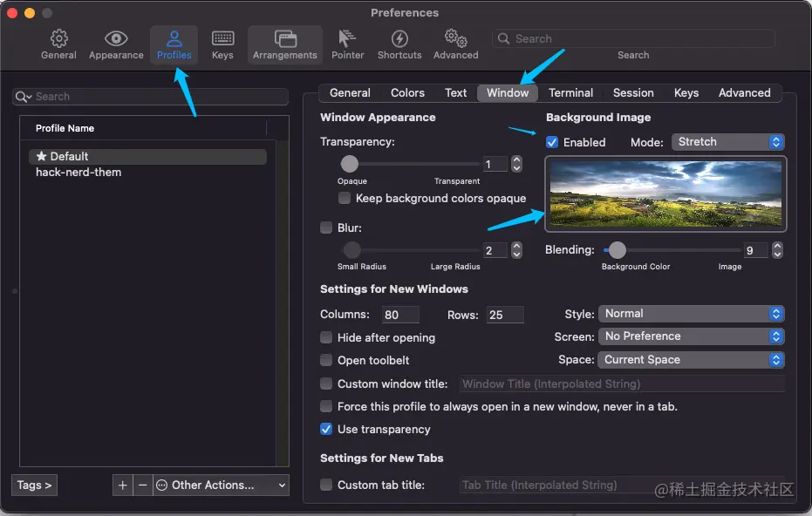Check Hide after opening
The width and height of the screenshot is (812, 516).
(x=326, y=337)
